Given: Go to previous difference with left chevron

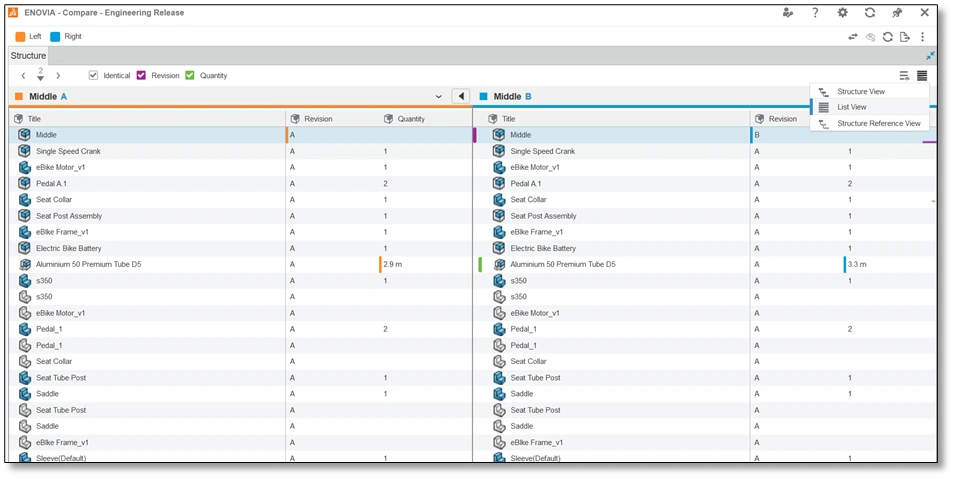Looking at the screenshot, I should (23, 76).
